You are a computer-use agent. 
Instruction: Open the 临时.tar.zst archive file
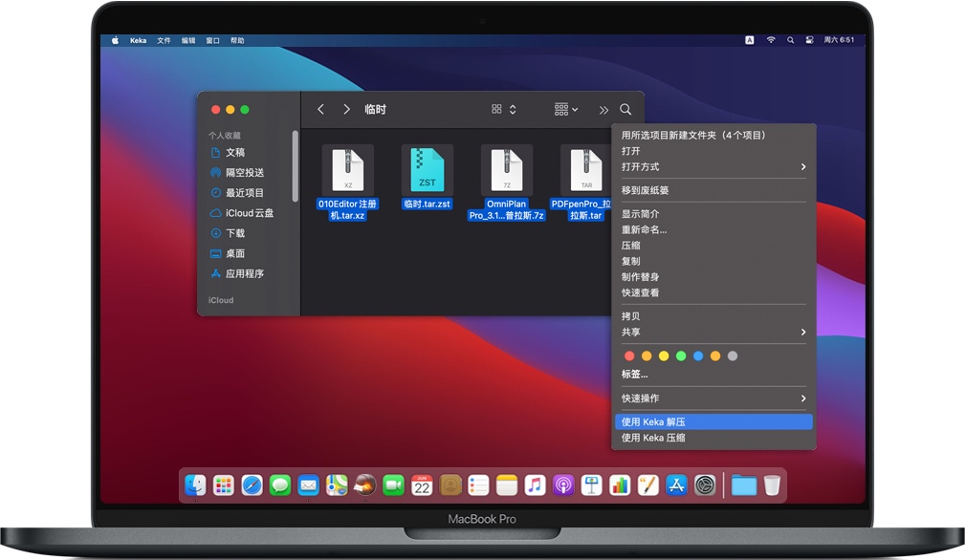[427, 171]
